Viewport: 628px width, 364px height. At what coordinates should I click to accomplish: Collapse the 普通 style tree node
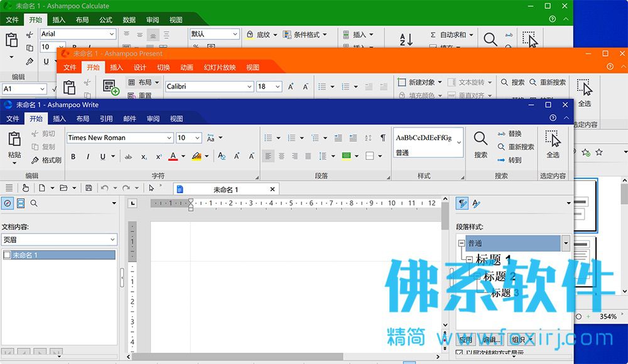click(x=462, y=243)
